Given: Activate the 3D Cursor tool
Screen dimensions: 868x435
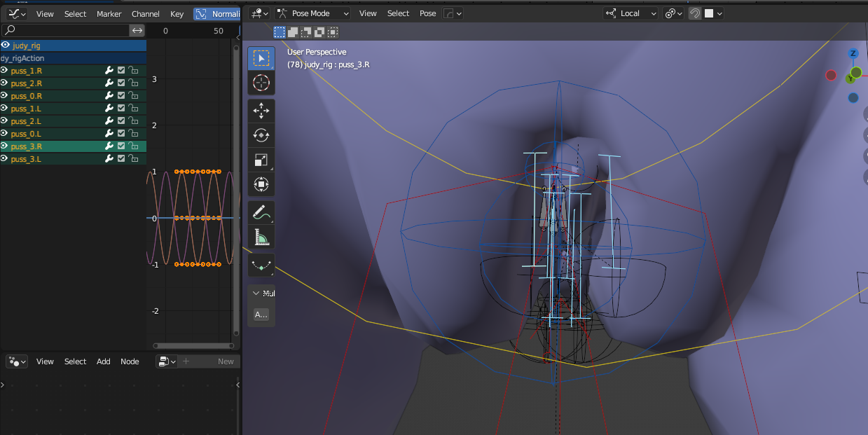Looking at the screenshot, I should [x=261, y=83].
